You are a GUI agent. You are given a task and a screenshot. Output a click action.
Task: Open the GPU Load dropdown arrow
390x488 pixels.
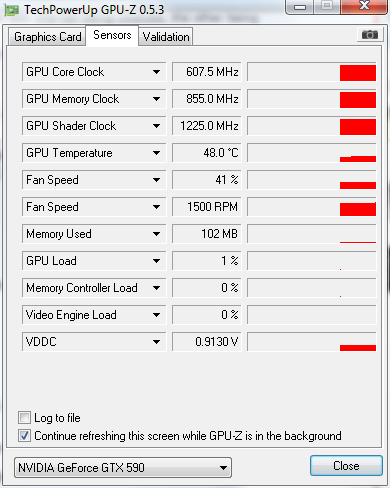point(156,261)
